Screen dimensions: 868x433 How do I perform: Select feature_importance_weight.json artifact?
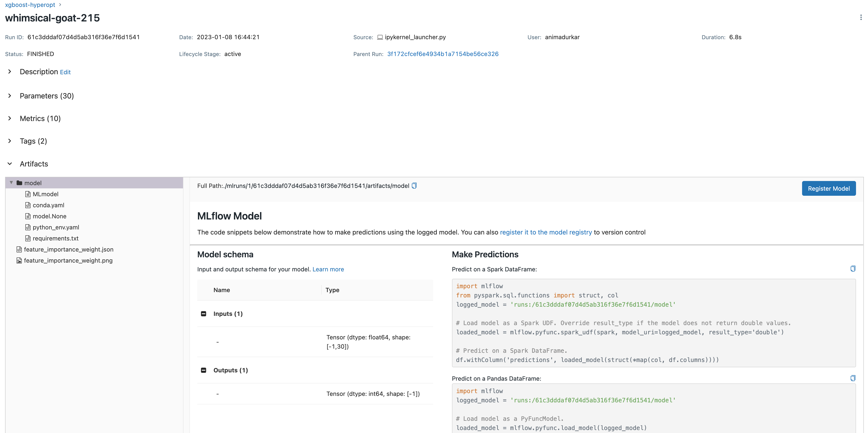[x=68, y=249]
